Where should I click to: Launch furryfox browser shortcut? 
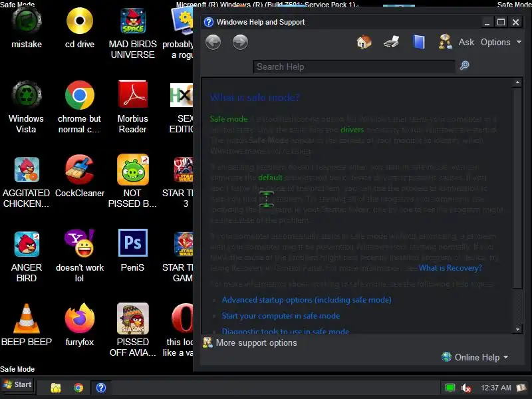click(80, 325)
